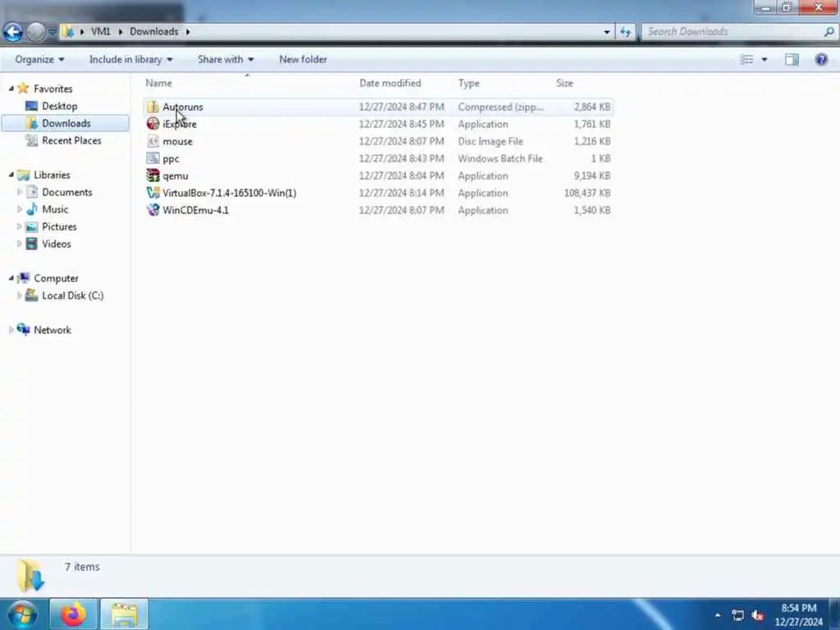Open the Share with dropdown
Image resolution: width=840 pixels, height=630 pixels.
(x=226, y=59)
